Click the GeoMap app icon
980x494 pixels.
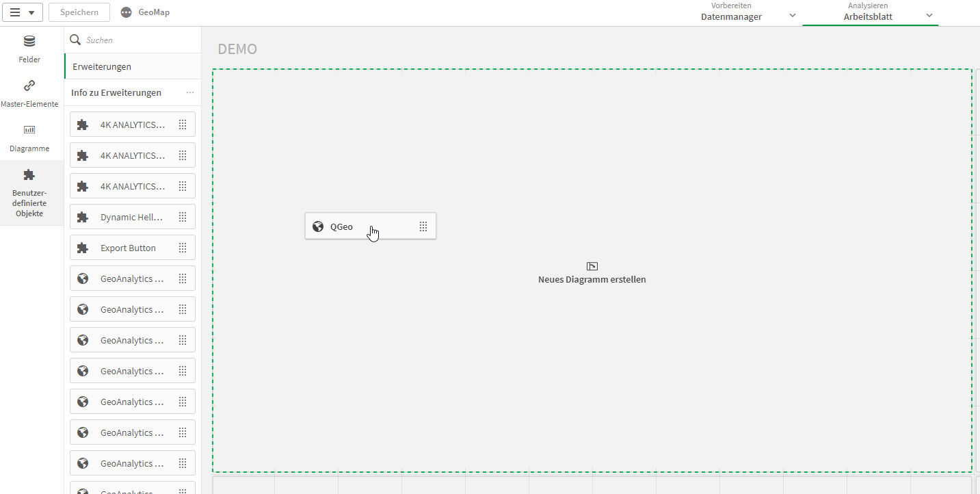coord(126,12)
